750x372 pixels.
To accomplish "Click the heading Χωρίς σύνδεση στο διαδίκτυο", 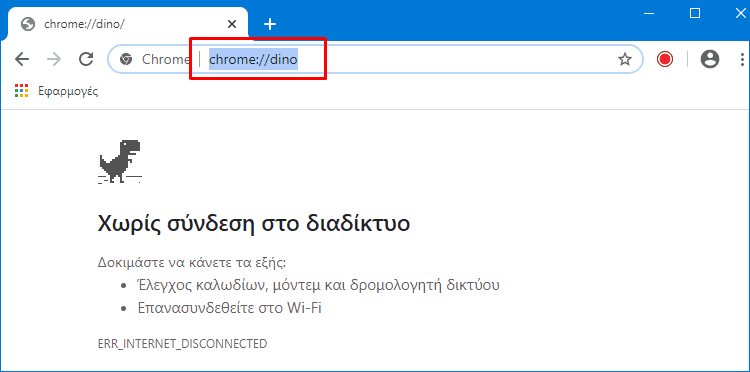I will coord(254,223).
